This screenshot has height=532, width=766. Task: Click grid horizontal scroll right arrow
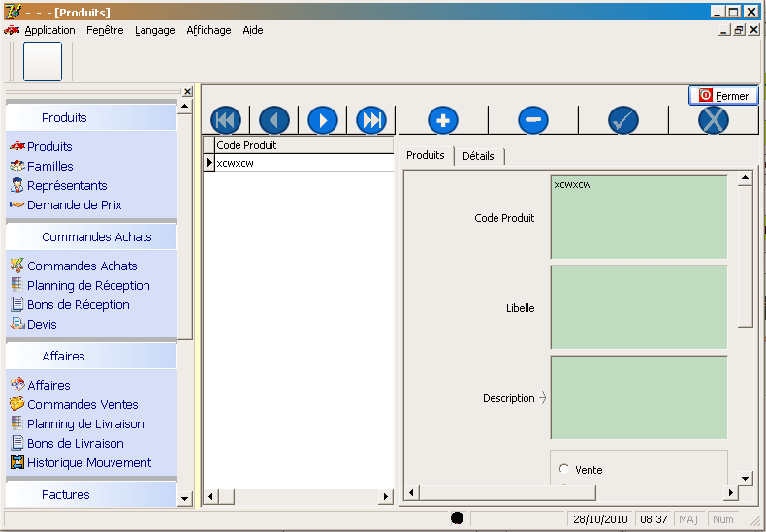point(386,496)
